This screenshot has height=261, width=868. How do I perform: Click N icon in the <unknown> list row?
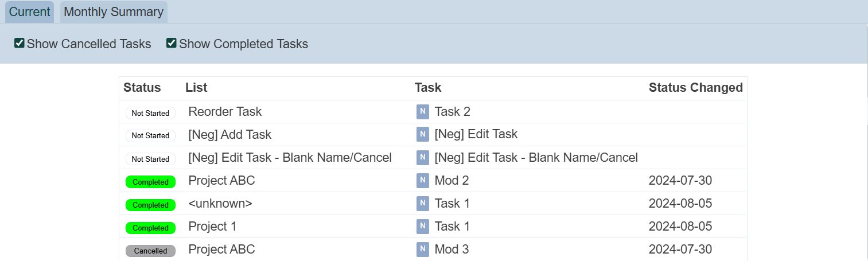coord(422,204)
